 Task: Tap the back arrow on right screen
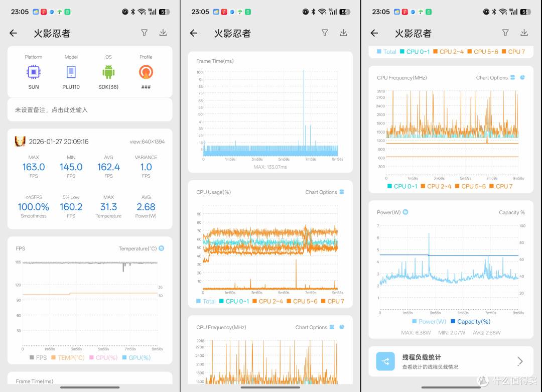[x=374, y=33]
